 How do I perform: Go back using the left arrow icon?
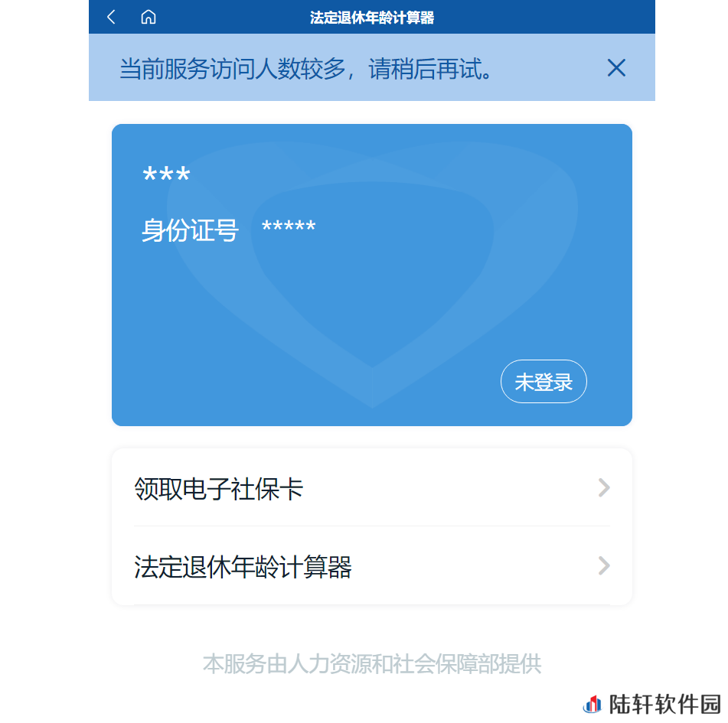tap(112, 17)
